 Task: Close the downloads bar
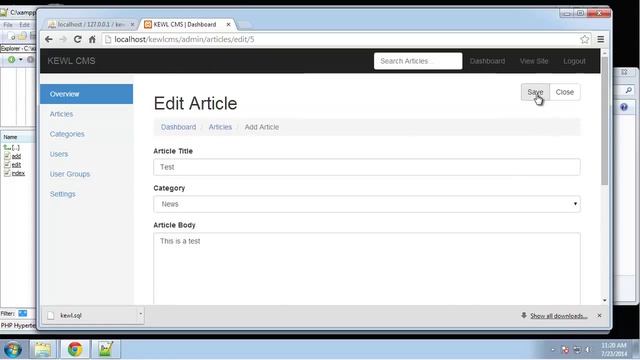coord(599,316)
